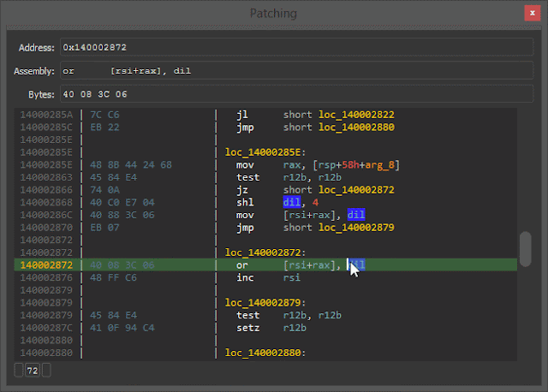Click the label 'loc_14000285E:'

tap(265, 152)
